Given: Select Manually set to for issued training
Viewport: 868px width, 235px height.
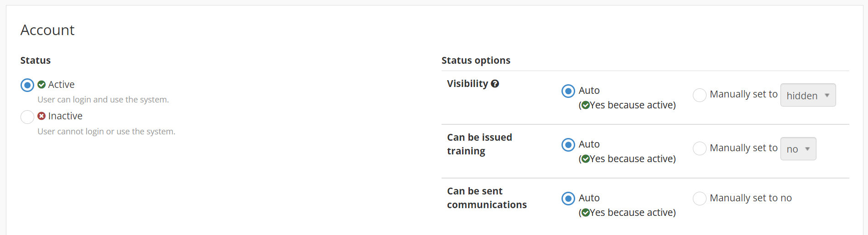Looking at the screenshot, I should point(700,148).
